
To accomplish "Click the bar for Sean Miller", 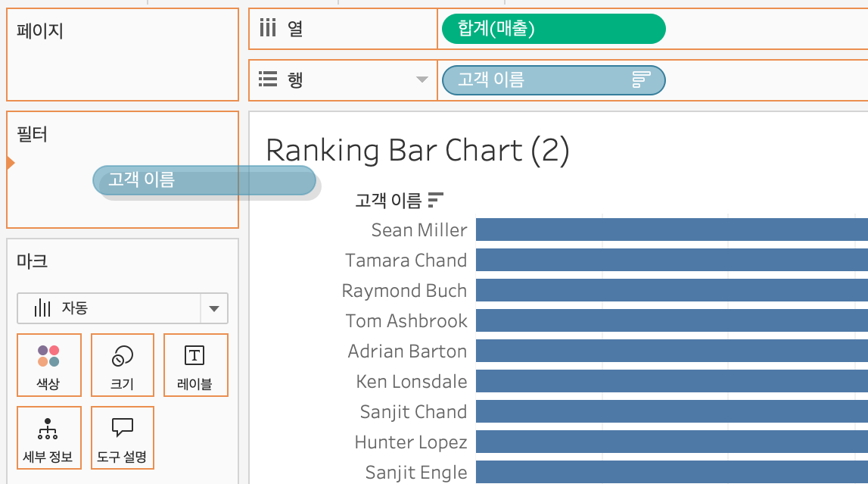I will [672, 230].
